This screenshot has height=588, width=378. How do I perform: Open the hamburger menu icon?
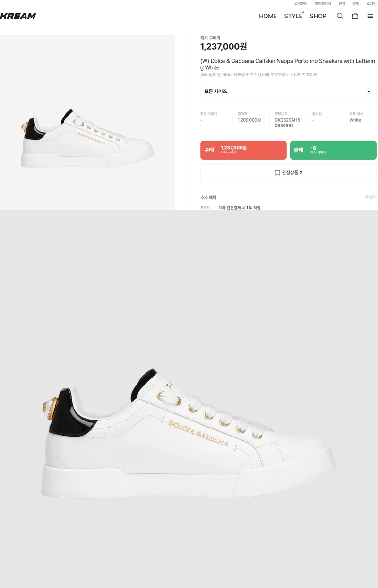tap(370, 16)
